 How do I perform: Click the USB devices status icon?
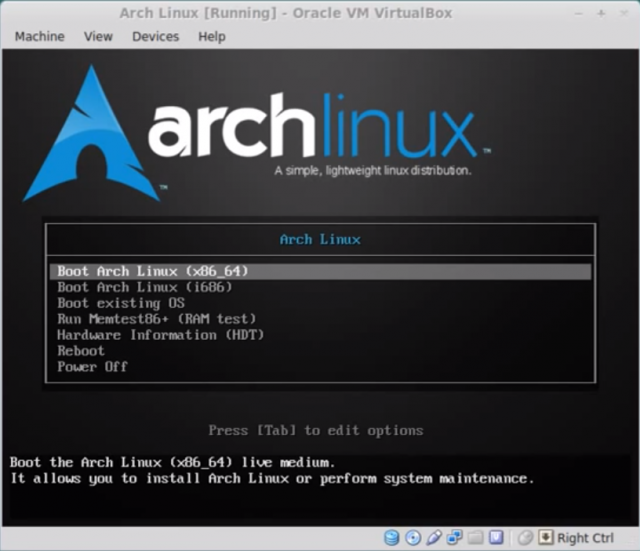(x=434, y=538)
